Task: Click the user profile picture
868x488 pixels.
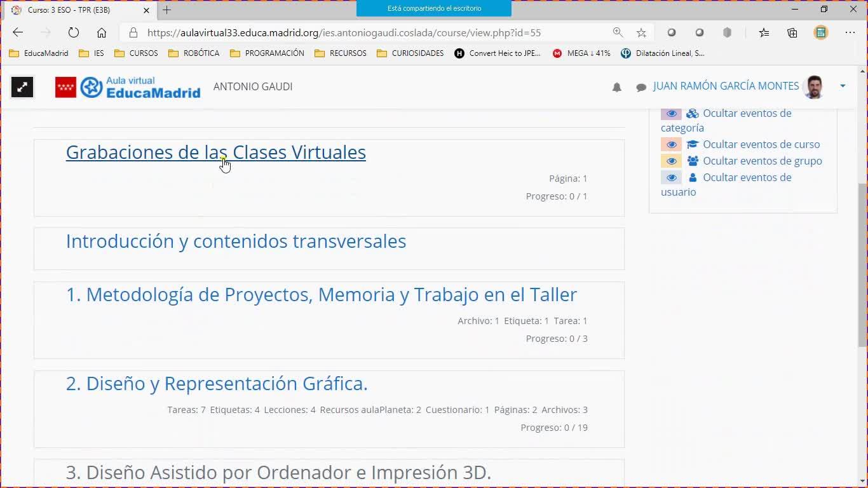Action: [x=813, y=86]
